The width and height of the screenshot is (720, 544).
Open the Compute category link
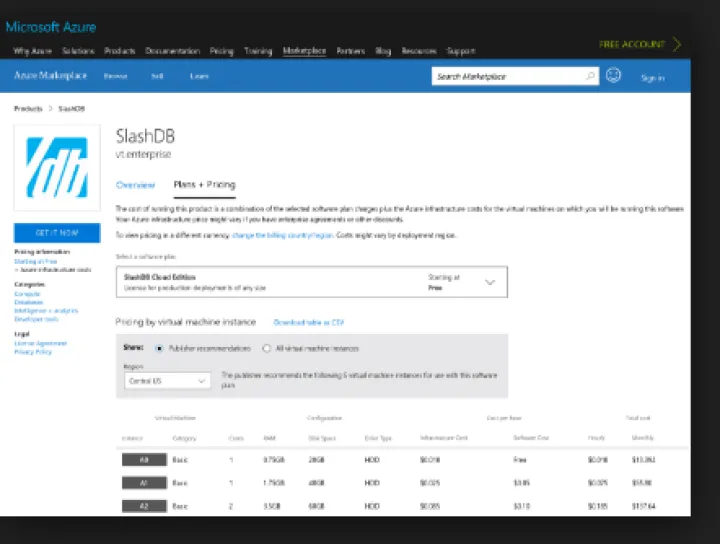(x=28, y=294)
